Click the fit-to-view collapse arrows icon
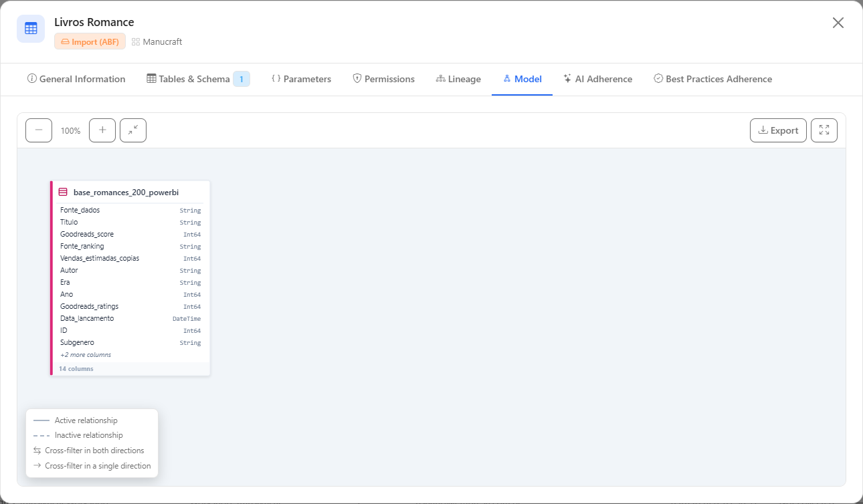 [133, 130]
